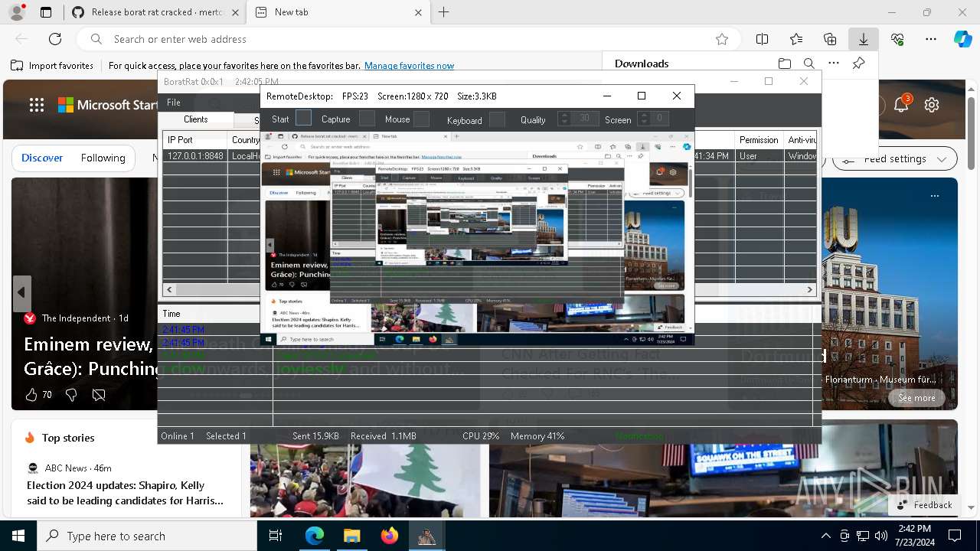
Task: Click the Permission column header
Action: pos(759,140)
